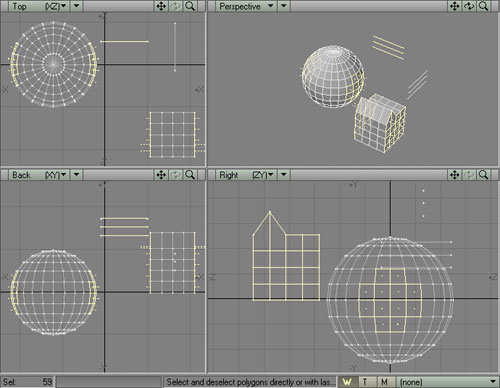Open the Back viewport's render style arrow menu

tap(77, 175)
